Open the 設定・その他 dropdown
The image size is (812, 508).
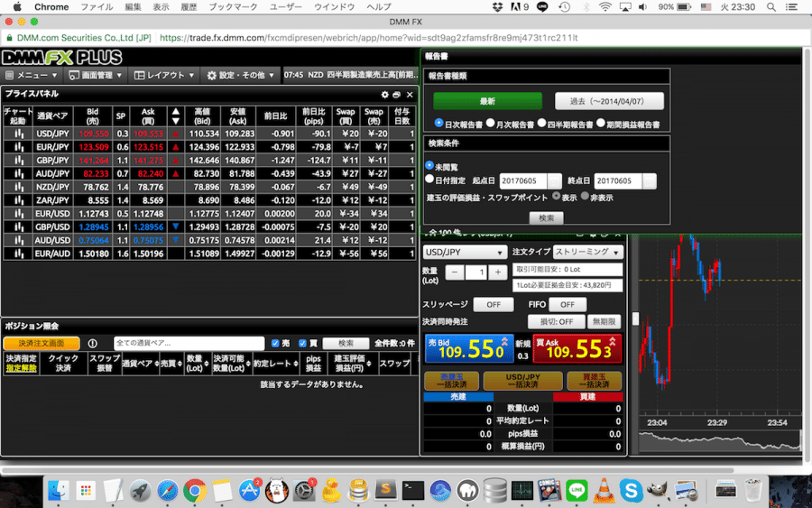[x=240, y=75]
